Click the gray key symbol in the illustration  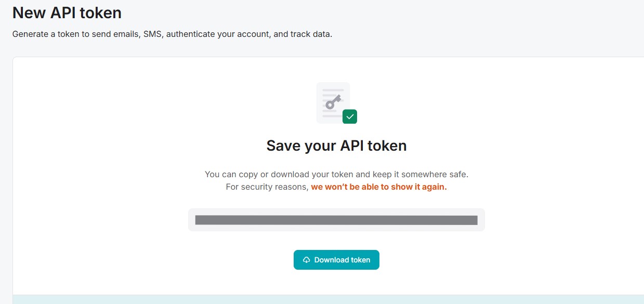point(332,102)
